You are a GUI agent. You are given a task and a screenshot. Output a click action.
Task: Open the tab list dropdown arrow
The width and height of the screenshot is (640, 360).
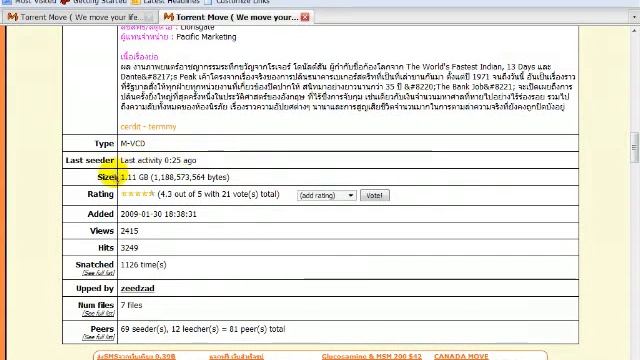pyautogui.click(x=634, y=17)
